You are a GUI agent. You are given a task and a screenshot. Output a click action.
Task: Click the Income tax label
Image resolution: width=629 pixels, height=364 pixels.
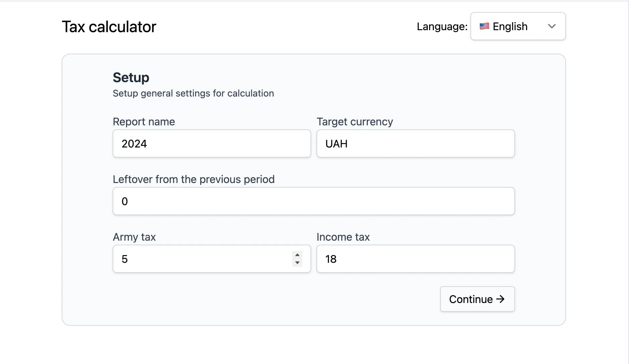343,237
